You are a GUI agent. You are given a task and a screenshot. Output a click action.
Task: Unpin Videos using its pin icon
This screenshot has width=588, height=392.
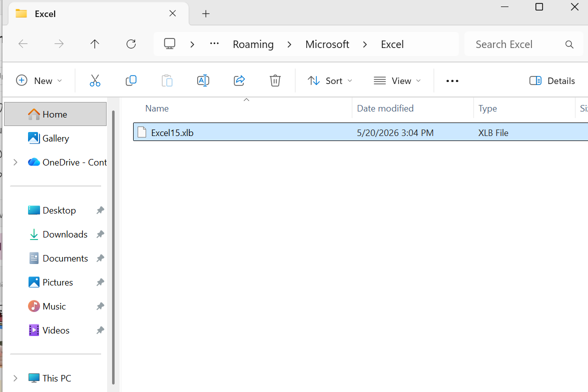pyautogui.click(x=100, y=330)
